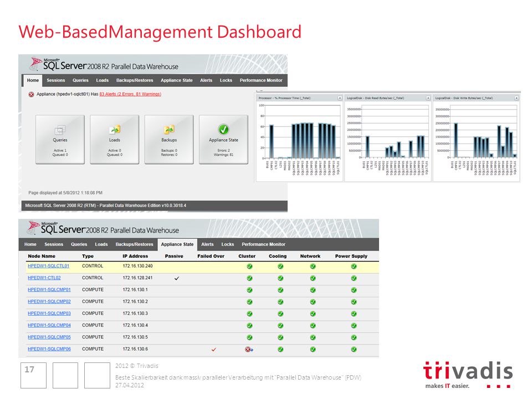Close the Disk Write Bytes/sec chart panel
This screenshot has height=399, width=532.
[x=516, y=98]
